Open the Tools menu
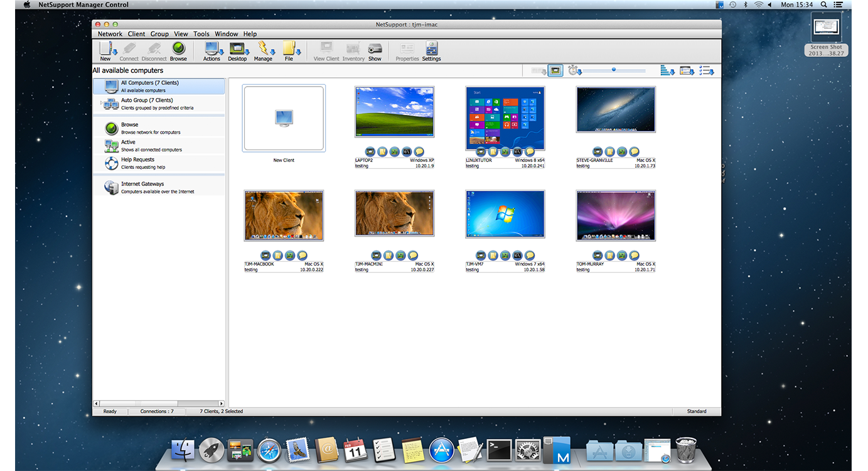This screenshot has height=471, width=868. pos(201,34)
